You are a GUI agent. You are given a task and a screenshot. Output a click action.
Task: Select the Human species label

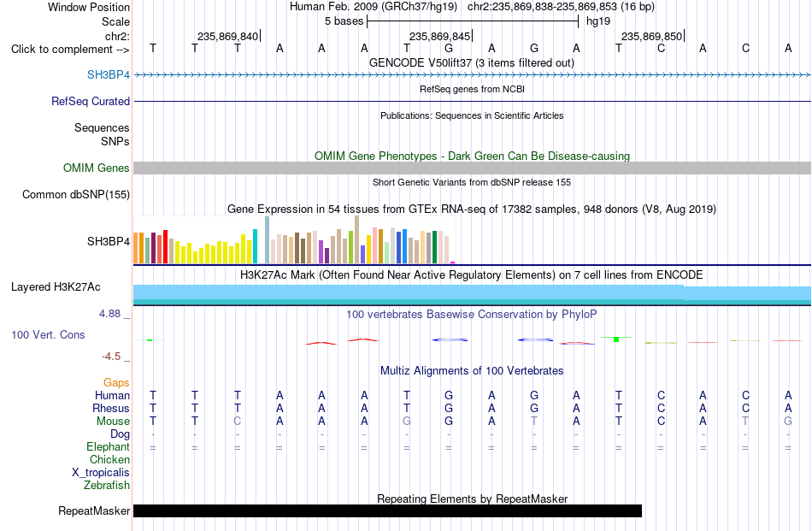point(112,395)
